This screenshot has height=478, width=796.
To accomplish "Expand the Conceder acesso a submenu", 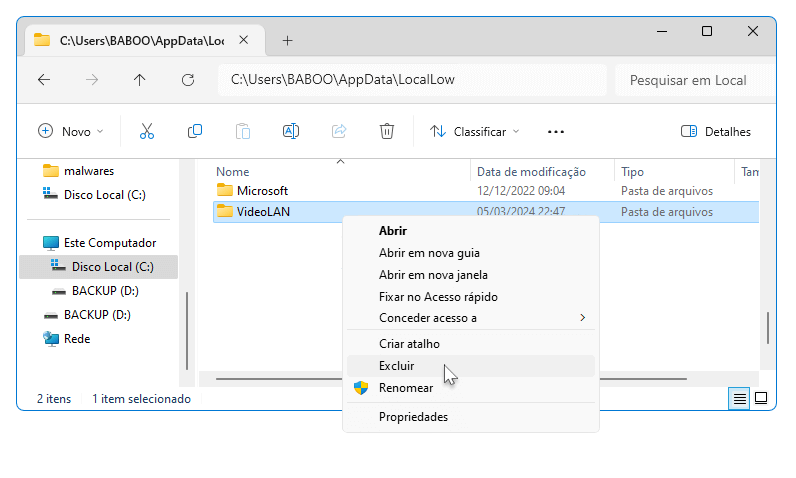I will pos(470,318).
